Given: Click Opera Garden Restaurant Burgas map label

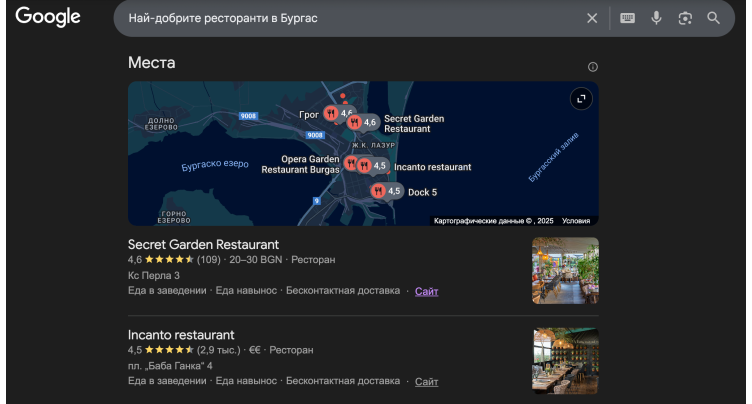Looking at the screenshot, I should [301, 164].
